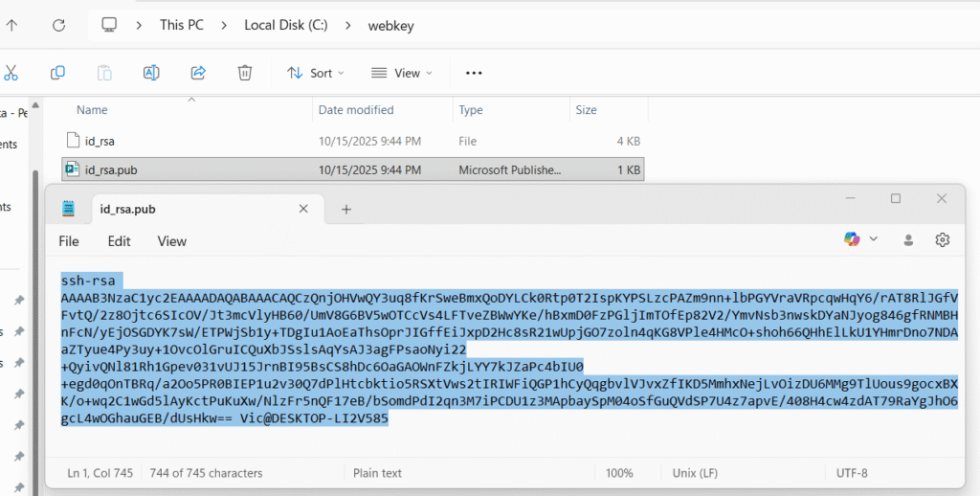Viewport: 980px width, 496px height.
Task: Click the account profile icon in Notepad
Action: click(909, 238)
